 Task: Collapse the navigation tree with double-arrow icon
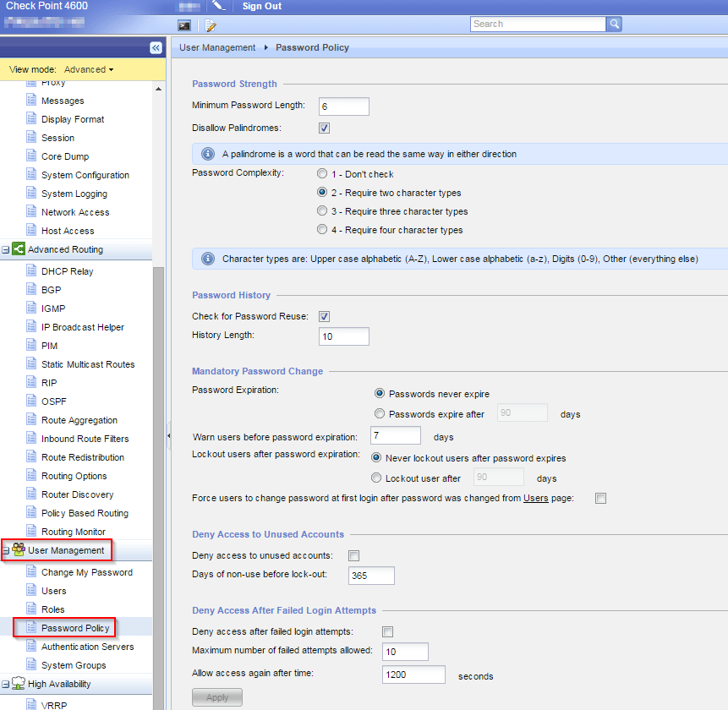(x=156, y=48)
